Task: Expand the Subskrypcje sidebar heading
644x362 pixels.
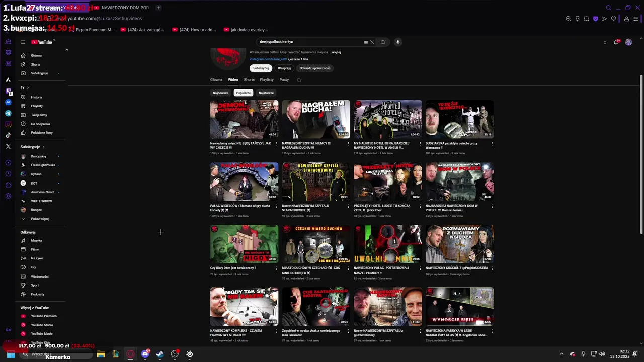Action: tap(33, 147)
